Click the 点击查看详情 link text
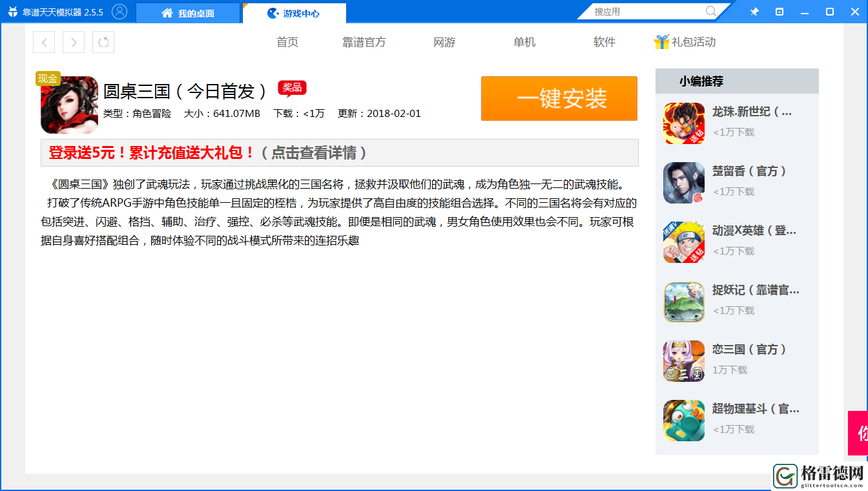The image size is (868, 491). click(314, 153)
